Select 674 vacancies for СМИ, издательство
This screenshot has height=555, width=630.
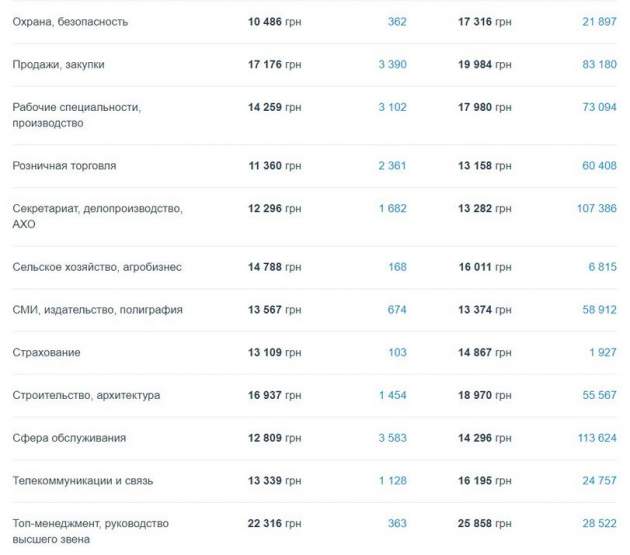pyautogui.click(x=397, y=309)
